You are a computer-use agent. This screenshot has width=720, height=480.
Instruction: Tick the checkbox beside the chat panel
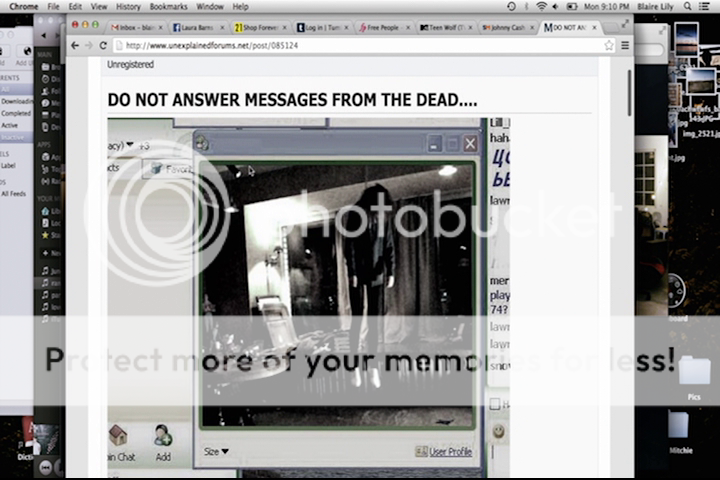pyautogui.click(x=495, y=404)
